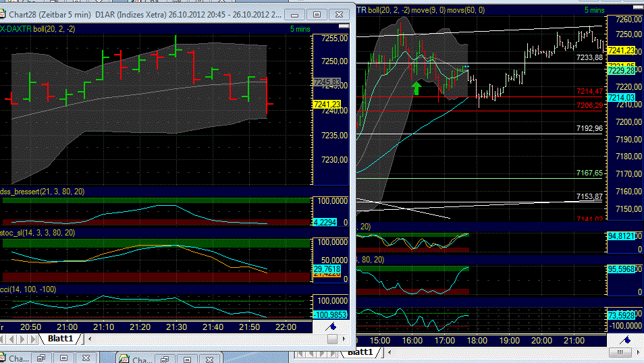Viewport: 644px width, 363px height.
Task: Click the cyan -100,9853 CCI value tag
Action: pos(330,315)
